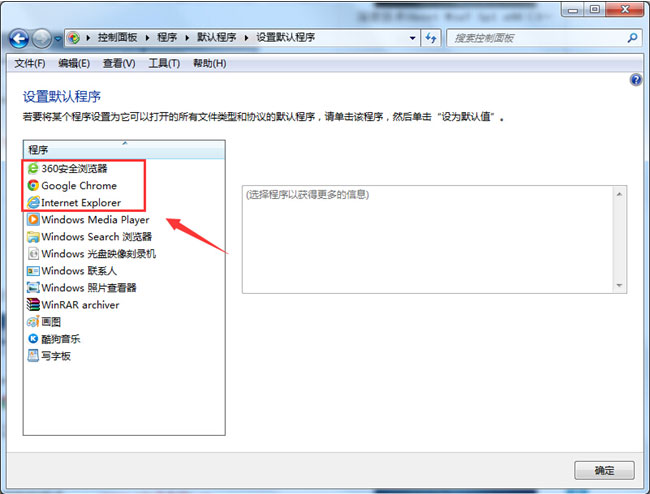Open the recent pages dropdown arrow
This screenshot has width=650, height=494.
58,39
